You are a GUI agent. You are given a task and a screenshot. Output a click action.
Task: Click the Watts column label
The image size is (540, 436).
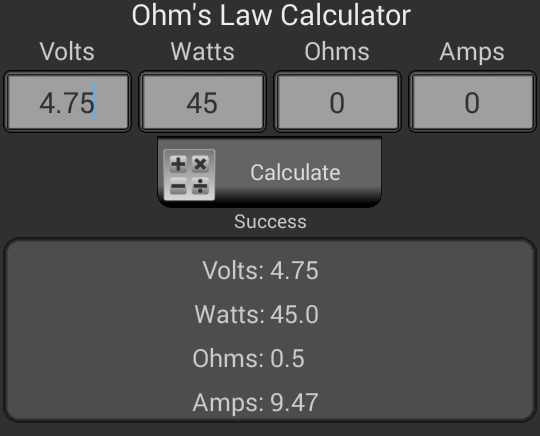pyautogui.click(x=202, y=52)
